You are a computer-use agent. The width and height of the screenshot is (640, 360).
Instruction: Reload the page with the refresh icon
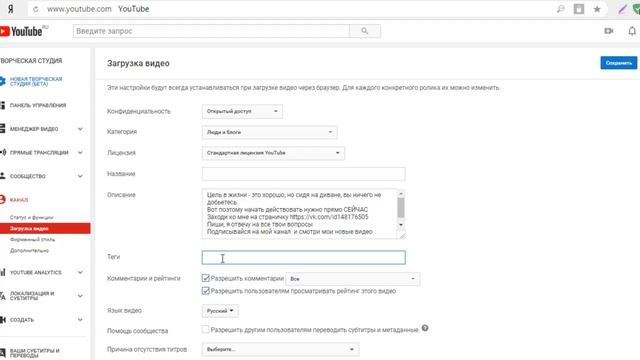[x=36, y=9]
